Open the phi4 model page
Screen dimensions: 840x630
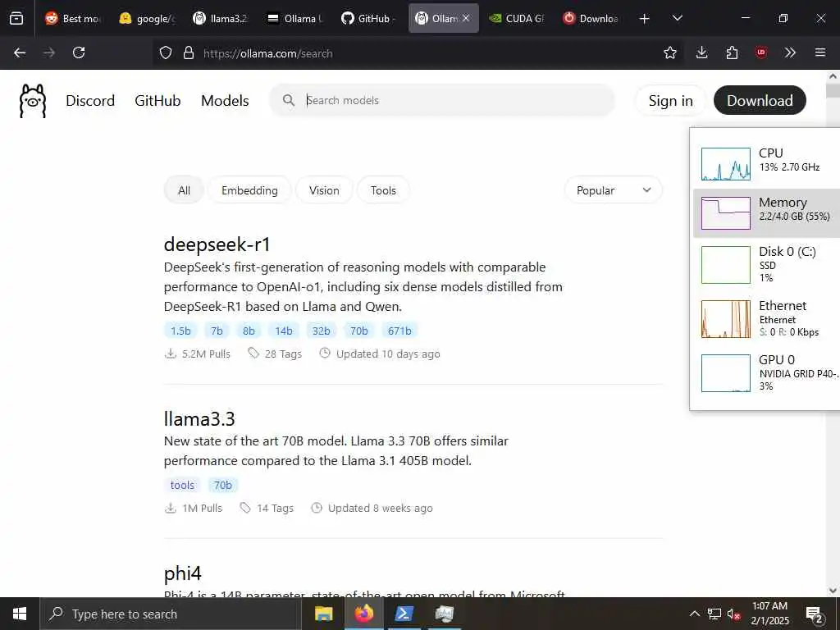tap(183, 573)
